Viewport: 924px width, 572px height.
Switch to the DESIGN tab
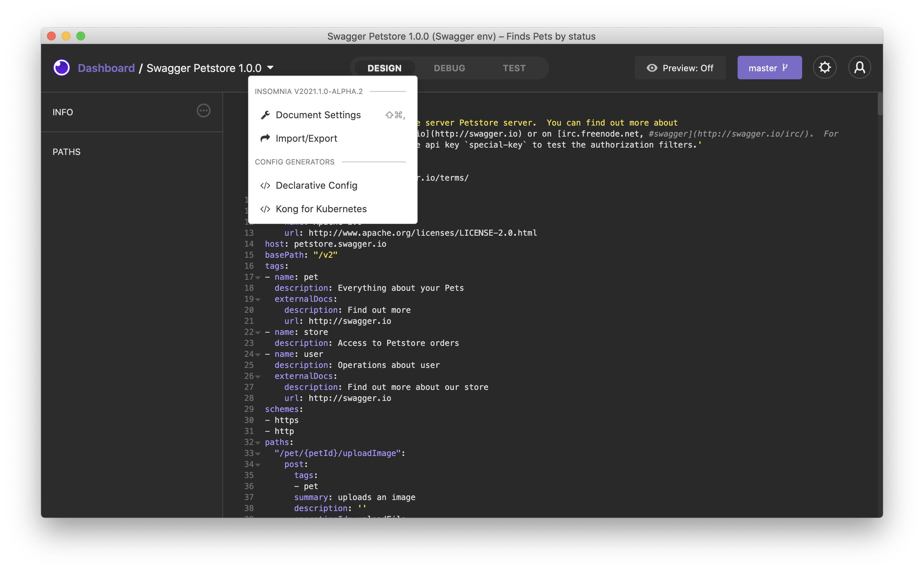(385, 68)
